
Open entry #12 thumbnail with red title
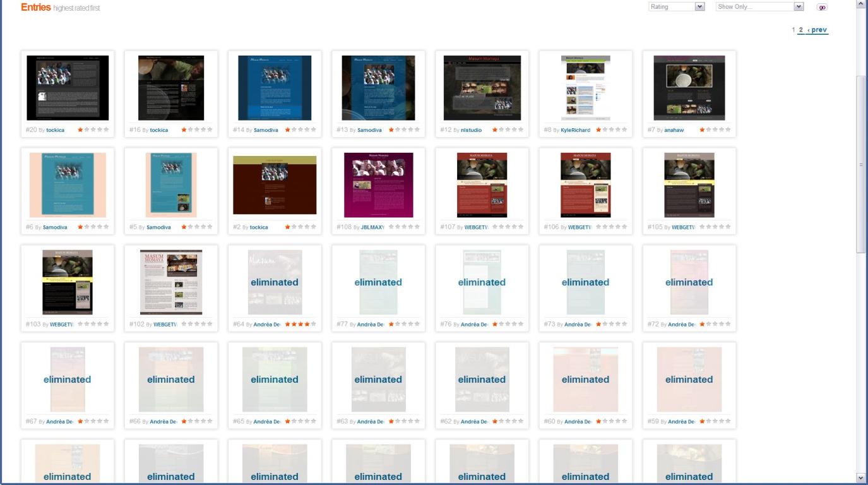point(482,88)
